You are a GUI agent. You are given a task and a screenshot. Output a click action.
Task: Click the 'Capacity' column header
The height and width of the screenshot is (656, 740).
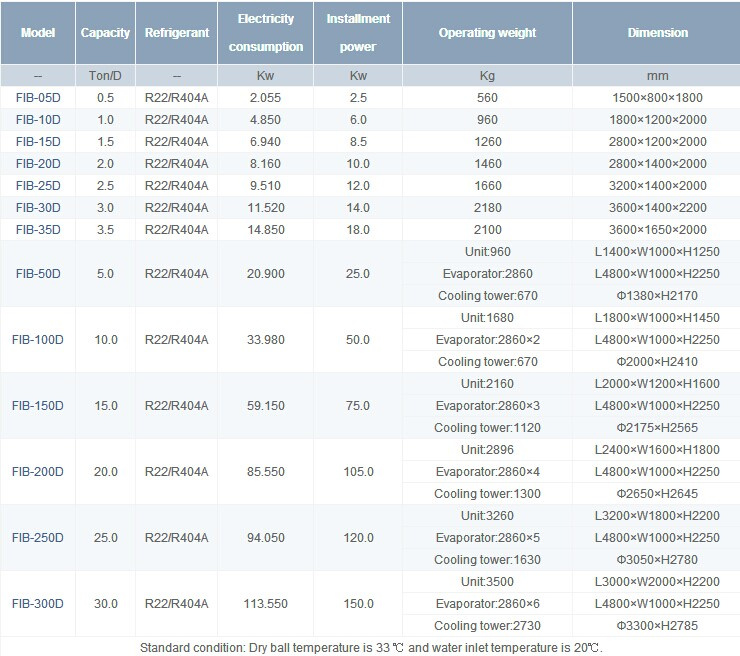pos(105,33)
